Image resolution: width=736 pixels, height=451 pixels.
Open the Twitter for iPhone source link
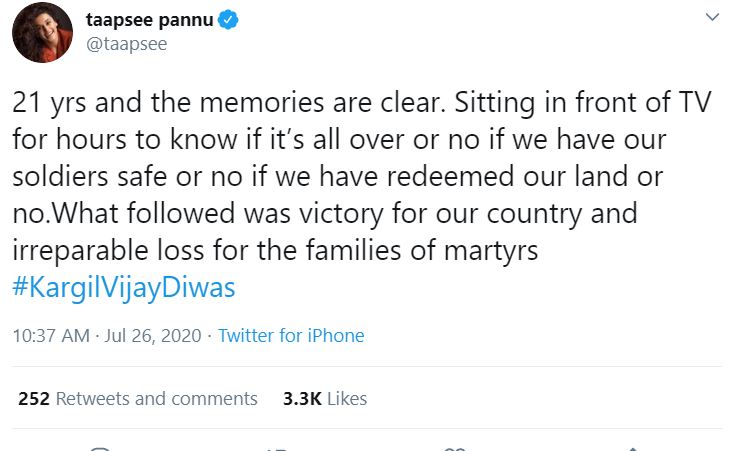[x=291, y=336]
